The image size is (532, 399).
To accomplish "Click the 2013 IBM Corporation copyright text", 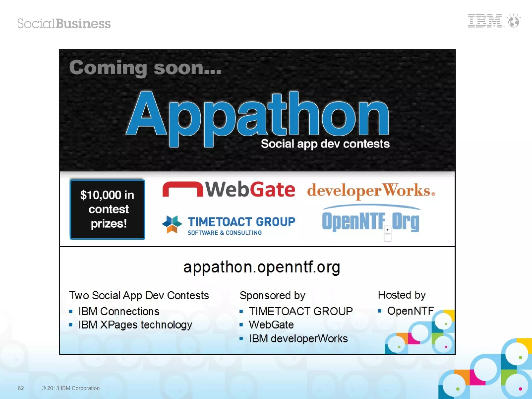I will point(71,388).
